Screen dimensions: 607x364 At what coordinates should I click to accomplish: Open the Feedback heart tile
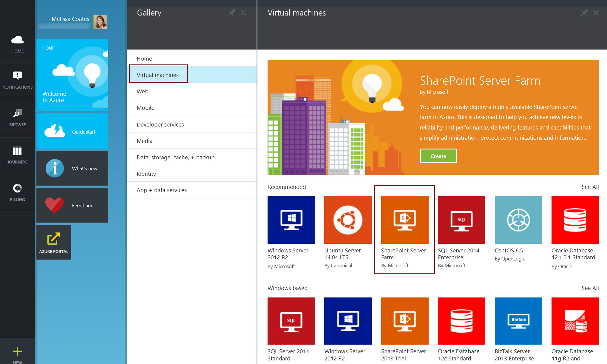pos(72,205)
